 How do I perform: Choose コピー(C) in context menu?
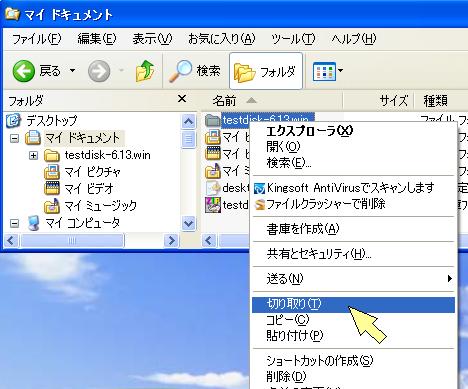coord(353,320)
